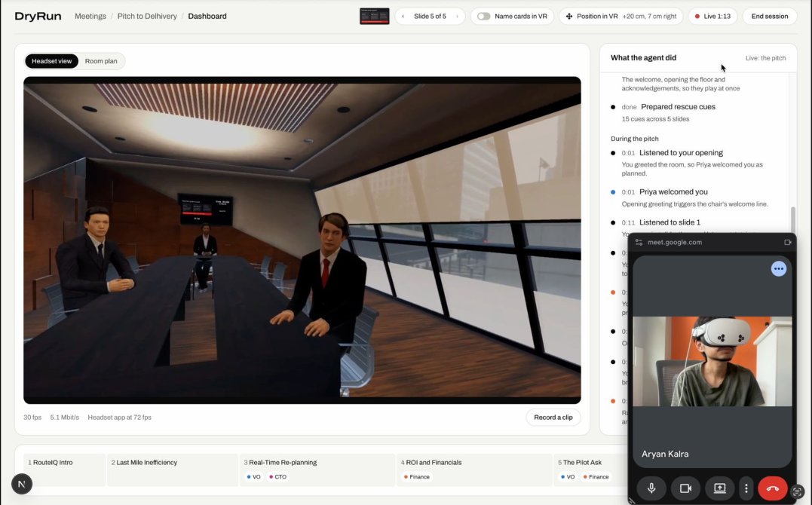Click the Listened to slide 1 entry
The image size is (812, 505).
670,222
